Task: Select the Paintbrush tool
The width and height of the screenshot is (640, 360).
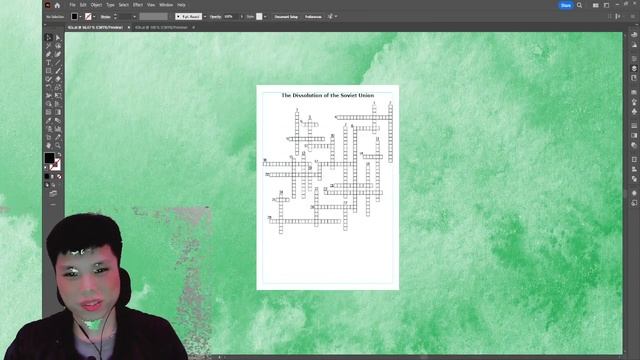Action: 58,71
